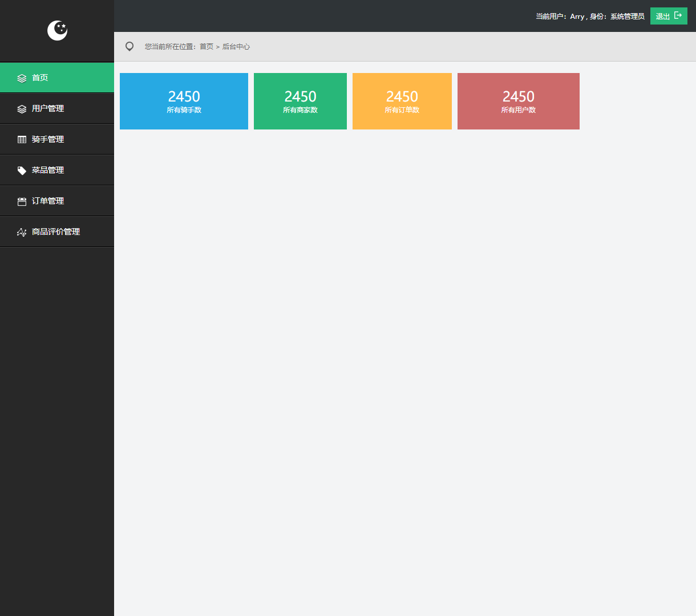This screenshot has height=616, width=696.
Task: Click the layers icon beside 首页
Action: [22, 78]
